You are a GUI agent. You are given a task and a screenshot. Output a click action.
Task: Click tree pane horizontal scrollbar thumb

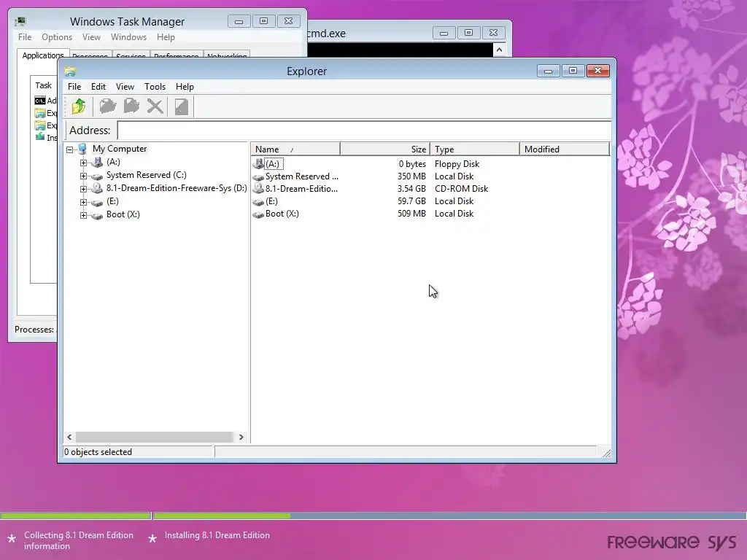click(155, 437)
